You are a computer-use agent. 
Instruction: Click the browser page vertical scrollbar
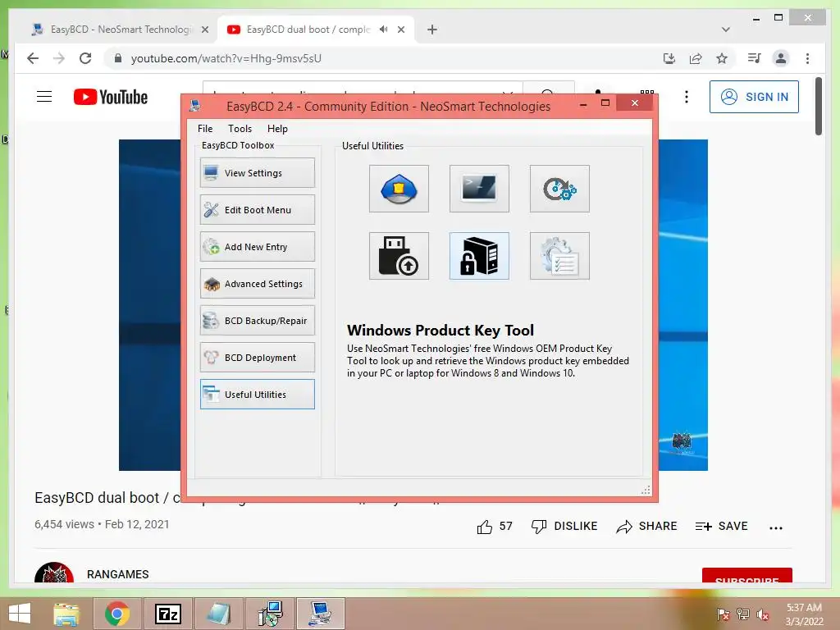point(818,106)
